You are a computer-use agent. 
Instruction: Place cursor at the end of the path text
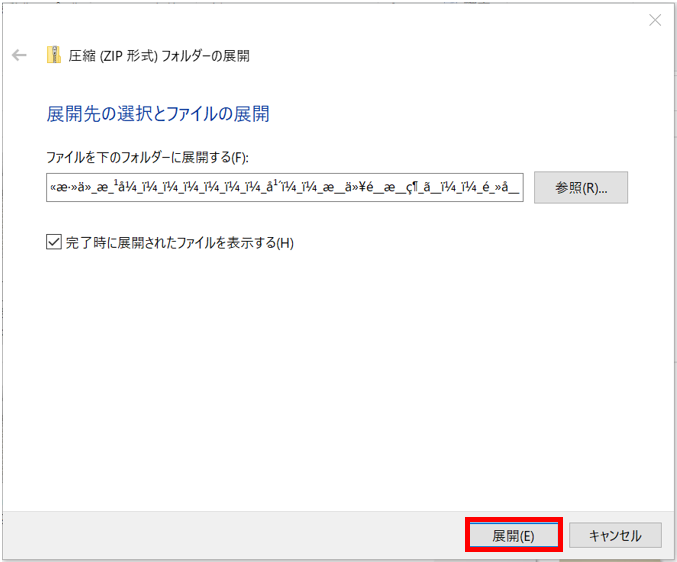point(521,187)
